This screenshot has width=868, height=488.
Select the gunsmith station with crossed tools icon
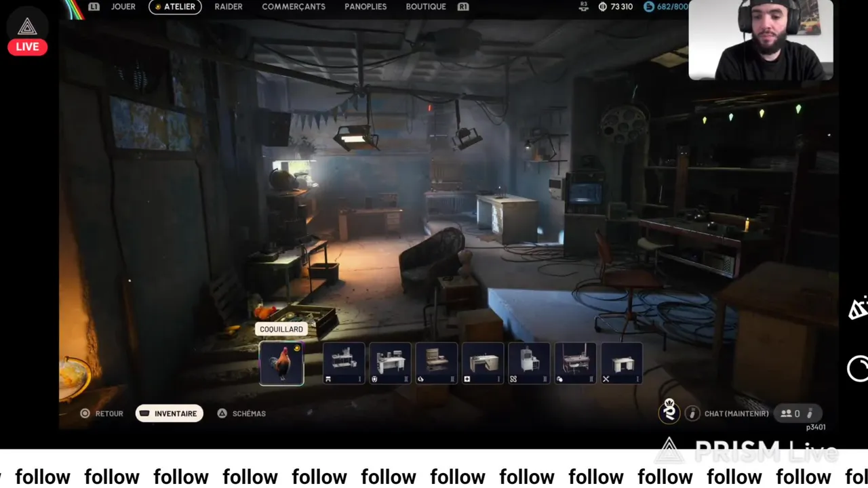621,364
